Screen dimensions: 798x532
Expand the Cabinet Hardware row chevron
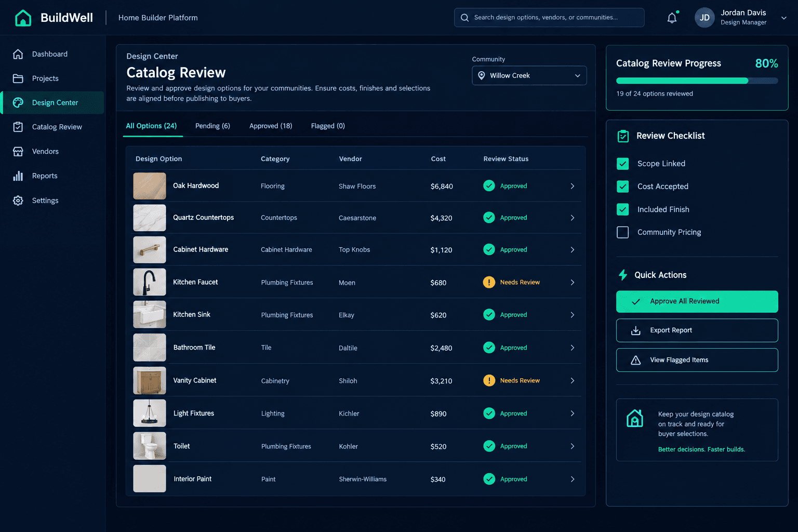click(x=573, y=250)
